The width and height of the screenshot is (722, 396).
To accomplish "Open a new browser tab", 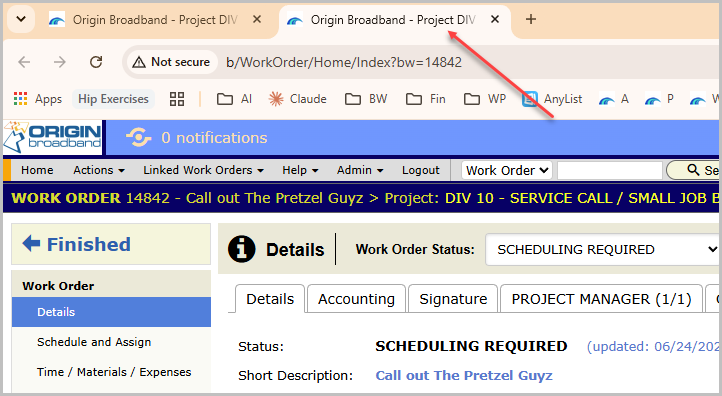I will pos(531,19).
